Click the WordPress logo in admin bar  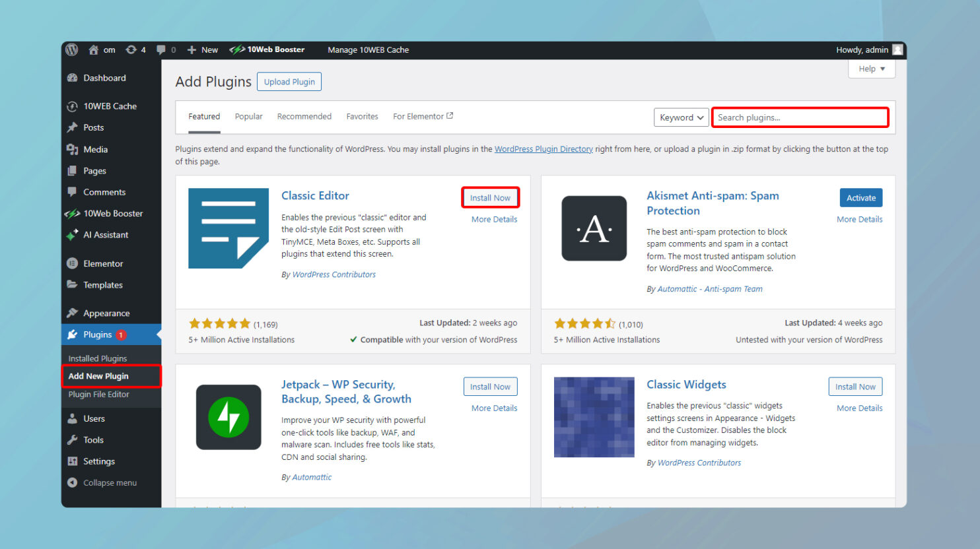[x=71, y=49]
